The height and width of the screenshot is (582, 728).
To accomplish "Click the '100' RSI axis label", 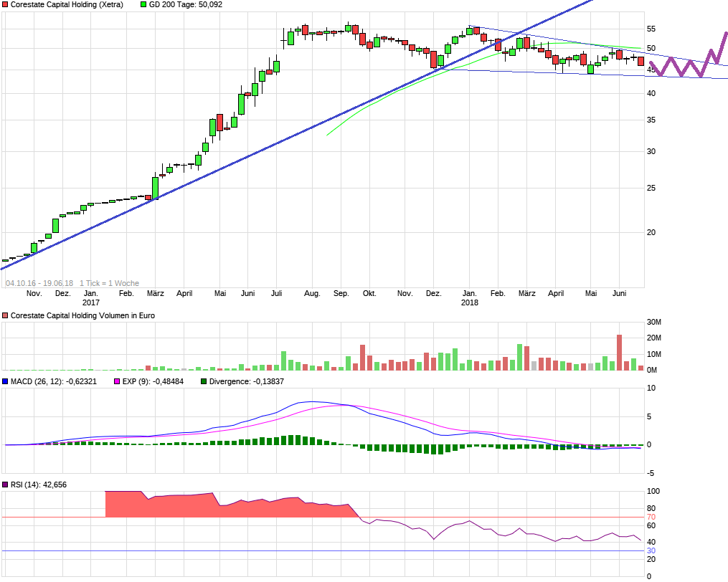I will (x=653, y=492).
